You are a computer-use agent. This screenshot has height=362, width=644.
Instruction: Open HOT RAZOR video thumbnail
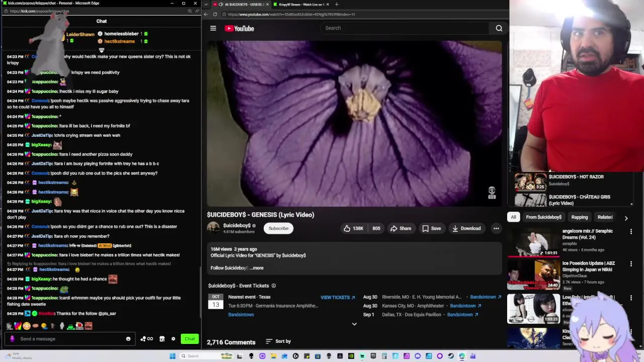point(530,182)
